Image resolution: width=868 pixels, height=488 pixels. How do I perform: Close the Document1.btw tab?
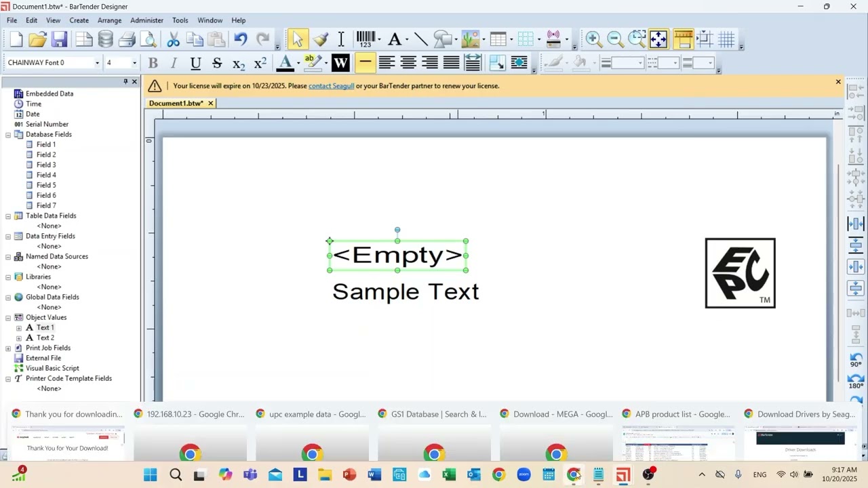210,103
